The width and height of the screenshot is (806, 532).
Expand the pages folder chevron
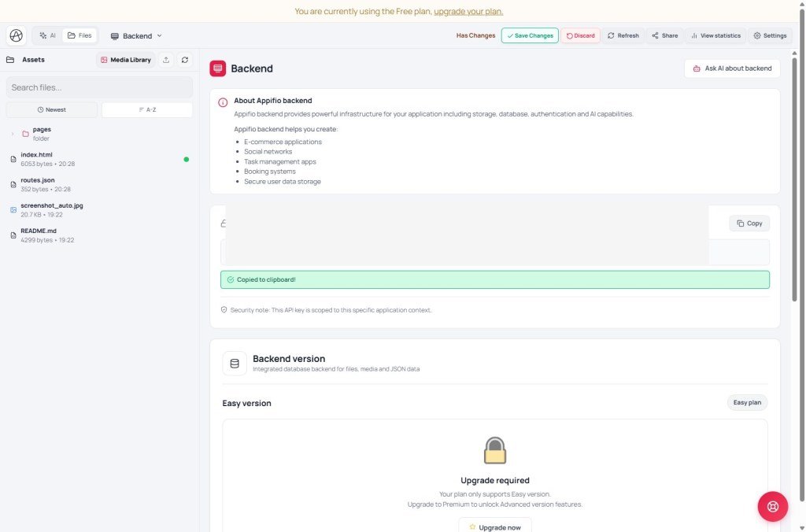pos(13,134)
